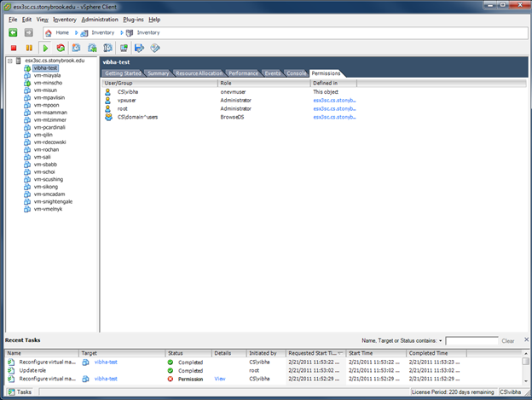
Task: Select vm-rdecowski in inventory tree
Action: click(49, 142)
